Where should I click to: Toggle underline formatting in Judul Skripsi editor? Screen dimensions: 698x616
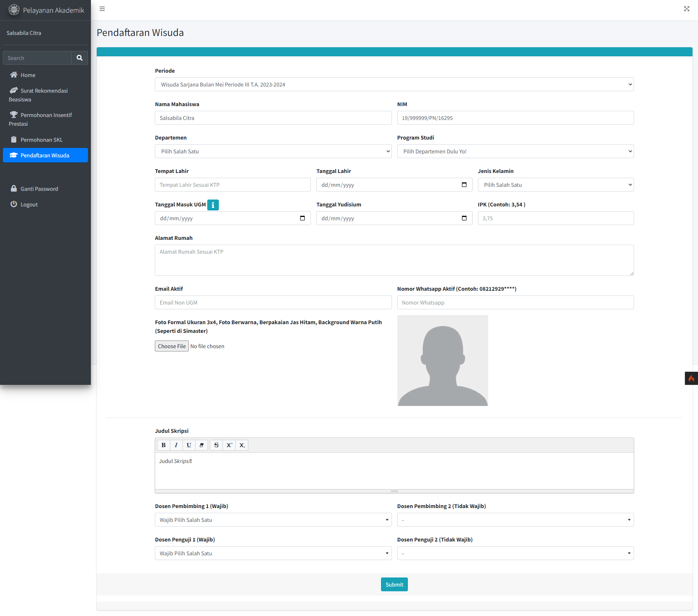[x=189, y=445]
